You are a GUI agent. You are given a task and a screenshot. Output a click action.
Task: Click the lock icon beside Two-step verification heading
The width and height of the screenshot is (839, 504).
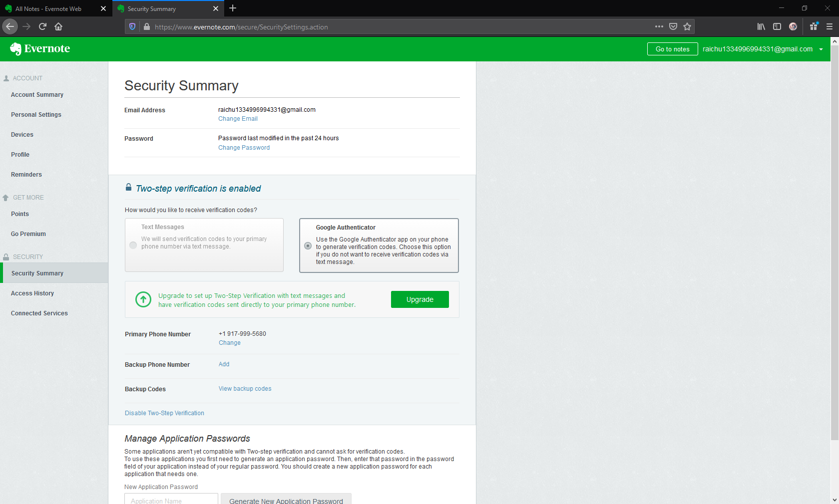coord(128,188)
